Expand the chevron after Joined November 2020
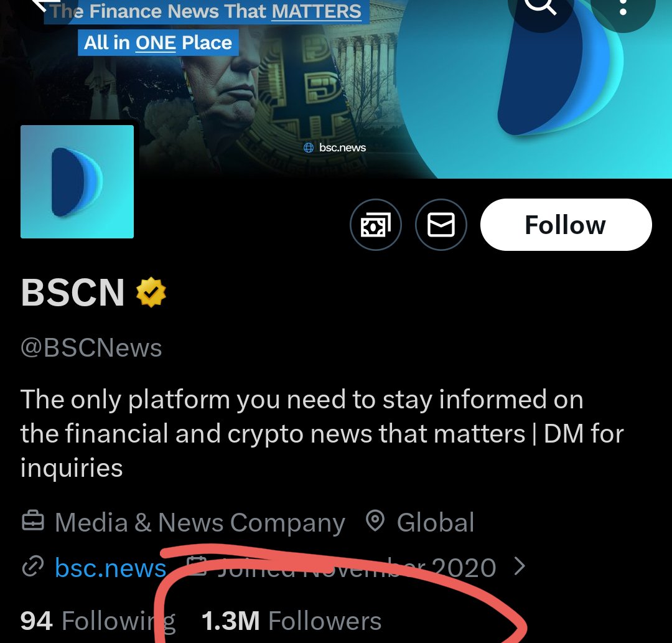 [x=520, y=567]
